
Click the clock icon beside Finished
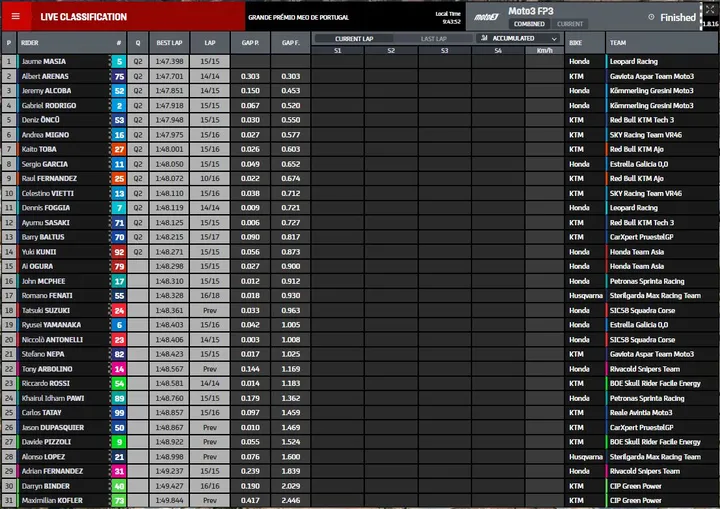coord(651,17)
